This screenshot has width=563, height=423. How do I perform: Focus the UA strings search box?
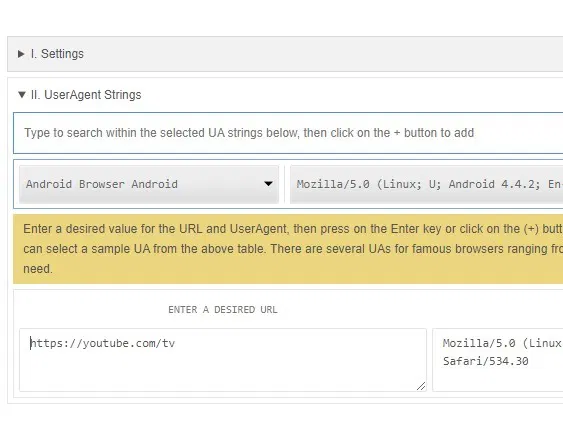288,133
